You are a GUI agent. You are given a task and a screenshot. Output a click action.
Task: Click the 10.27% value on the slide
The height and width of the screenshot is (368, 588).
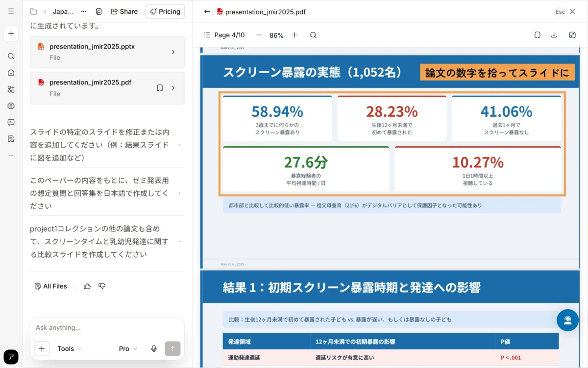478,162
